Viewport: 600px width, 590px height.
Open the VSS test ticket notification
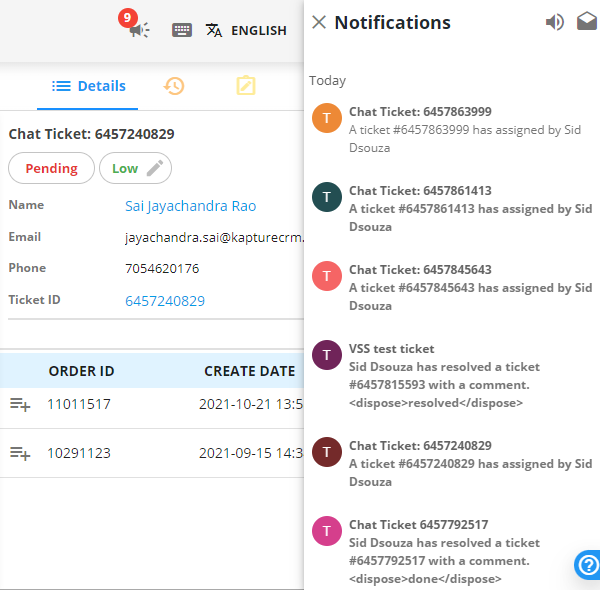coord(453,375)
